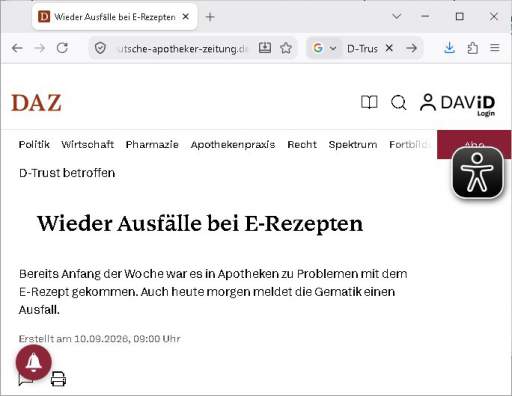Open the site search magnifier
512x396 pixels.
[398, 103]
